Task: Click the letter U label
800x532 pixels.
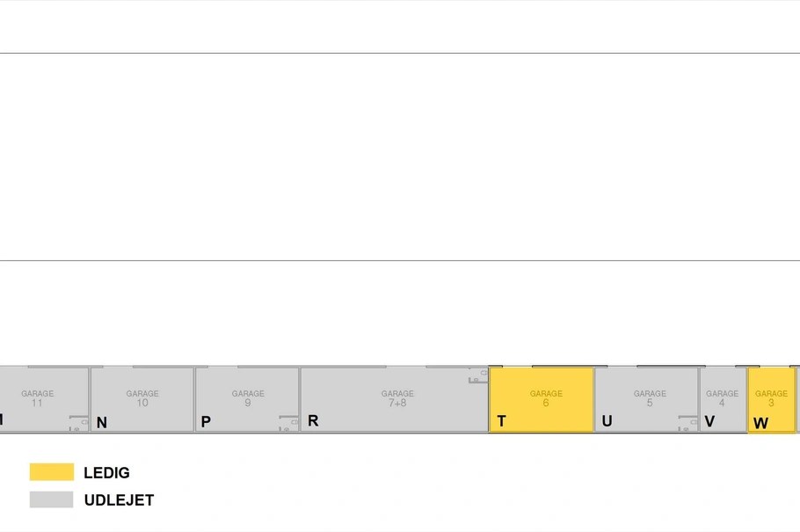Action: 607,421
